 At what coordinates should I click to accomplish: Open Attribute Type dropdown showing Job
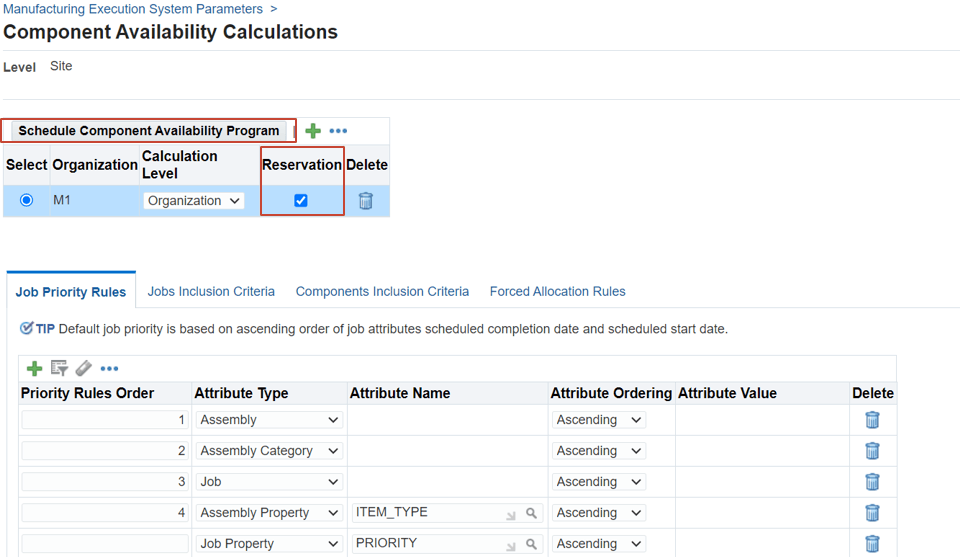coord(269,482)
